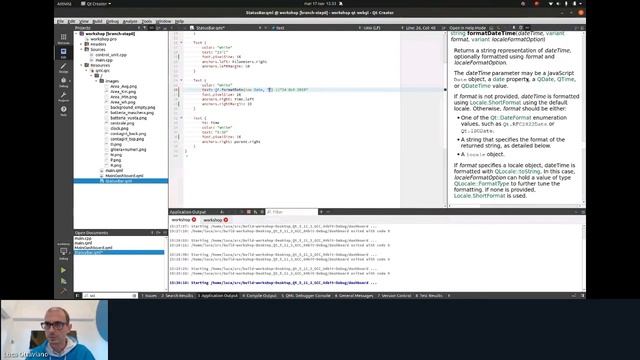
Task: Select clock.png in images folder
Action: pos(119,129)
